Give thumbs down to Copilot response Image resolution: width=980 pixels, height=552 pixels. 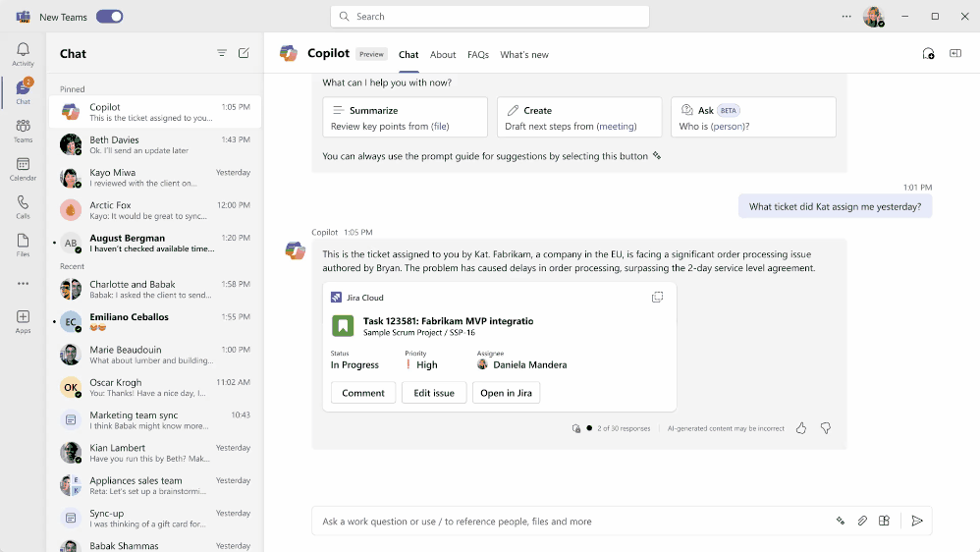(x=826, y=428)
